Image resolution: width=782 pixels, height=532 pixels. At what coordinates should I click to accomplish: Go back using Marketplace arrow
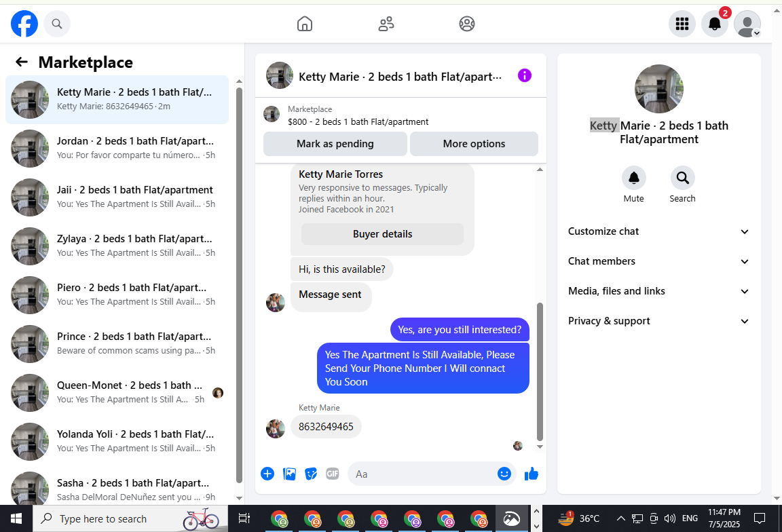tap(22, 62)
